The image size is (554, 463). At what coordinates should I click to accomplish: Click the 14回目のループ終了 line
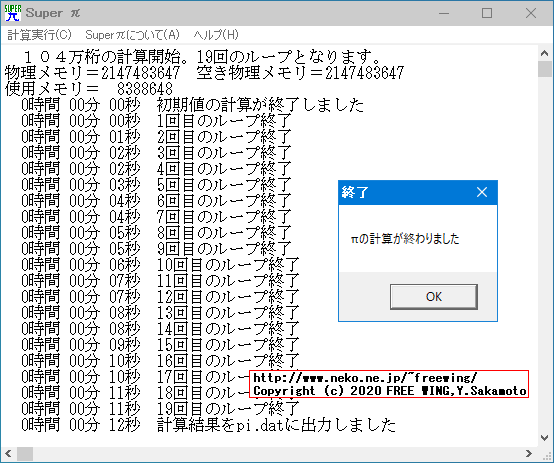point(160,329)
